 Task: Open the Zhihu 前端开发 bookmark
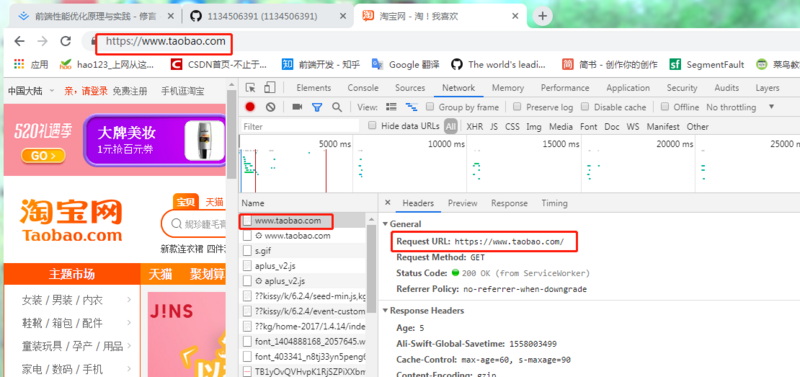tap(321, 64)
